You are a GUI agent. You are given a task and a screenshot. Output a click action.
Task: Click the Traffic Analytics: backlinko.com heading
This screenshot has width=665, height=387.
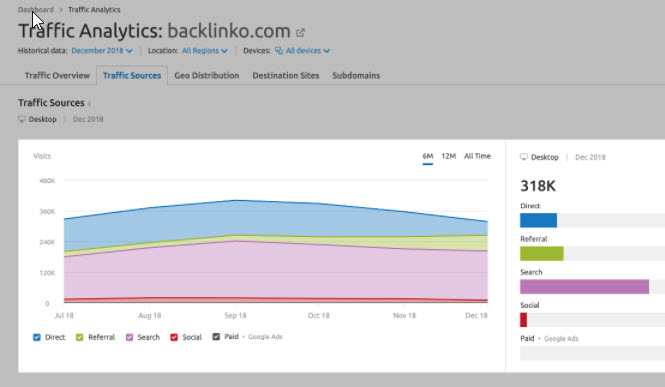click(154, 31)
